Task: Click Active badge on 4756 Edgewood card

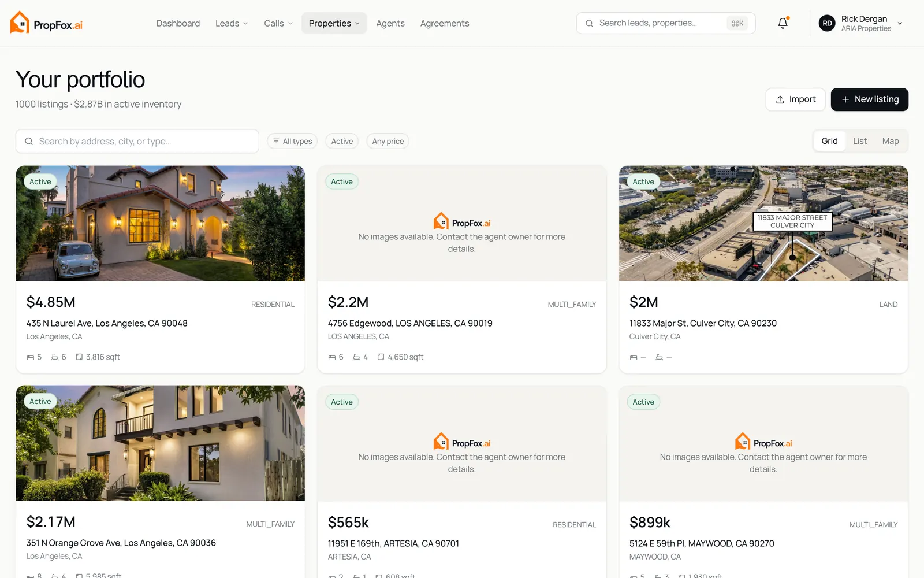Action: (342, 181)
